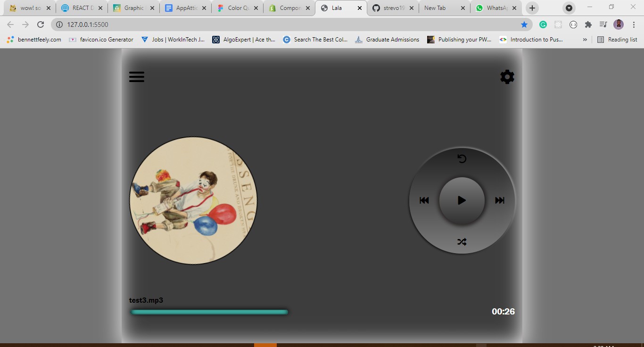Close the REACT D tab
644x347 pixels.
pos(100,8)
